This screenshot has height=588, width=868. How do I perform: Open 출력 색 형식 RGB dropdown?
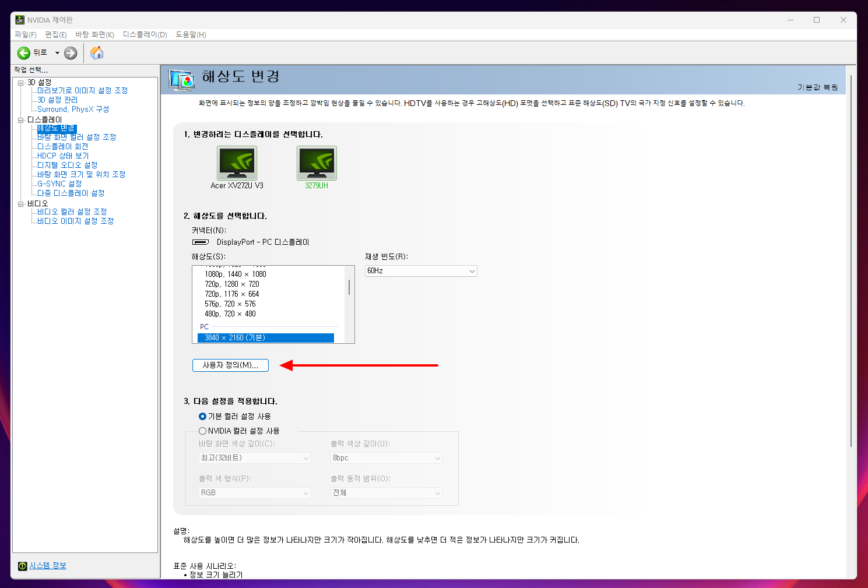click(255, 493)
